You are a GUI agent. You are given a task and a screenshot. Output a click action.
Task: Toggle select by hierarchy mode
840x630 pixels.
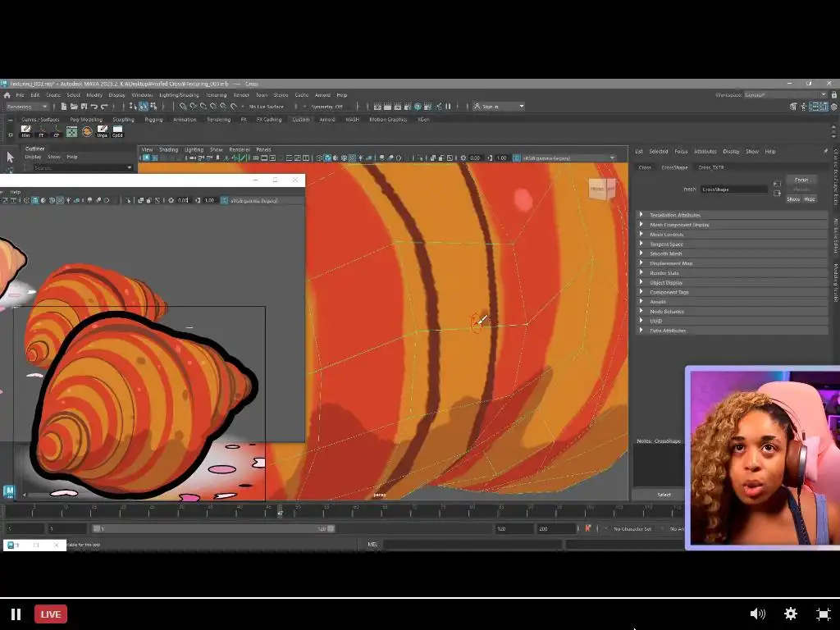[134, 107]
